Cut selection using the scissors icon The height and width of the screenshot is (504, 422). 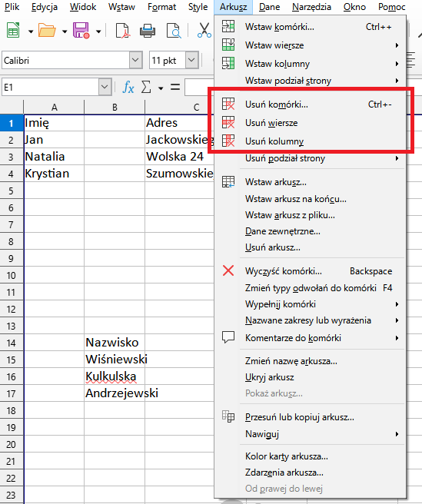[x=204, y=31]
